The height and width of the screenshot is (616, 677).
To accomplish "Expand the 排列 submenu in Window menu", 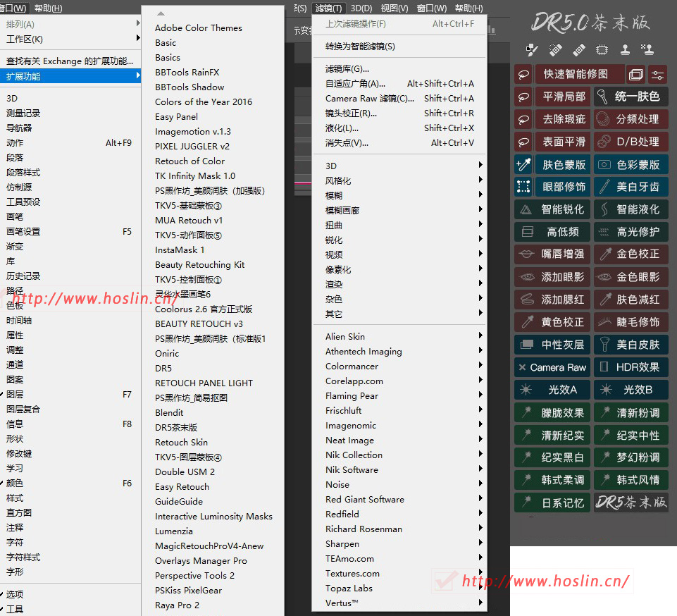I will pyautogui.click(x=70, y=24).
